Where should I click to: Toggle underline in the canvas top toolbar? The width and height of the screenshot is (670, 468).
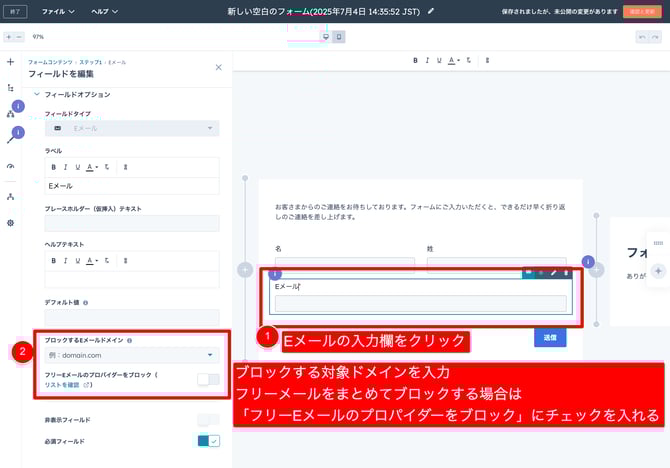439,61
